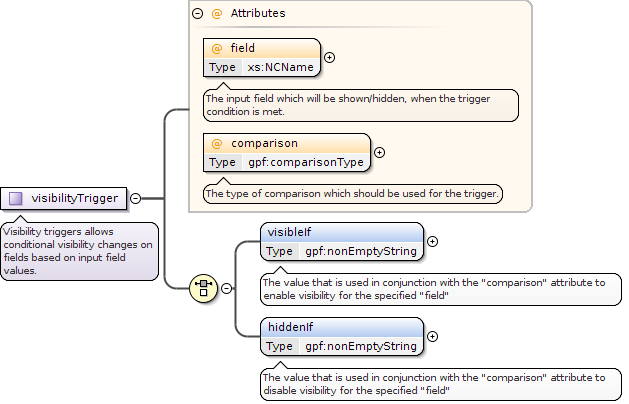Click gpf:nonEmptyString type under visibleIf
629x404 pixels.
pos(361,251)
